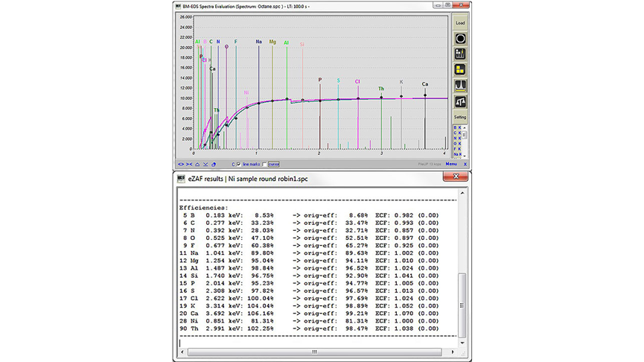644x362 pixels.
Task: Click eZAF results vertical scrollbar thumb
Action: point(462,305)
